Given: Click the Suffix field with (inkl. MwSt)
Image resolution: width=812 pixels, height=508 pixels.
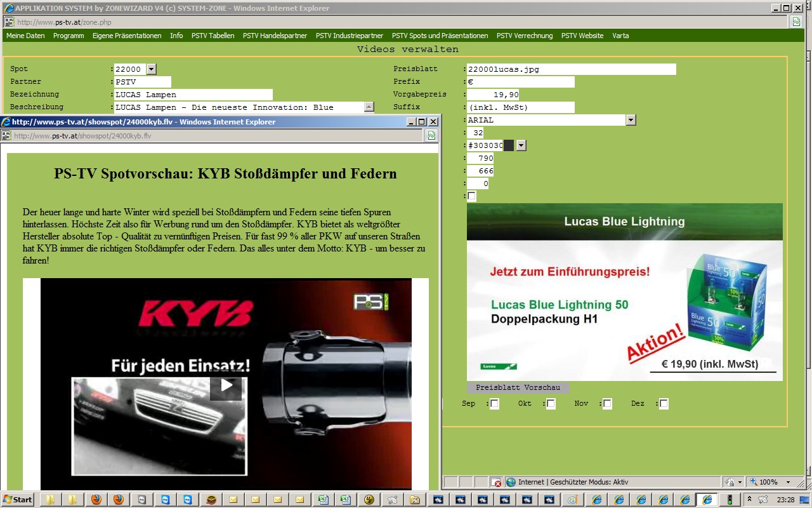Looking at the screenshot, I should pos(521,107).
